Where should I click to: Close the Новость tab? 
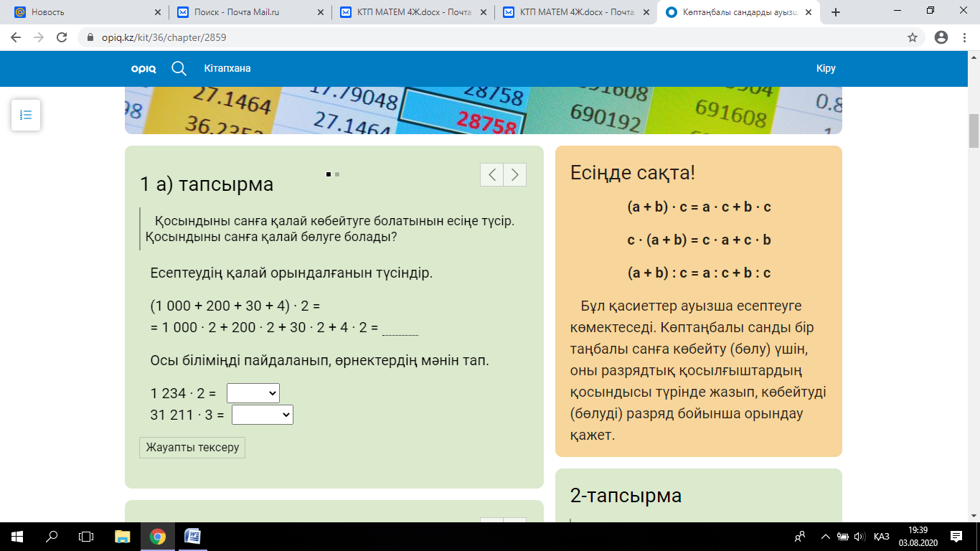pyautogui.click(x=158, y=12)
